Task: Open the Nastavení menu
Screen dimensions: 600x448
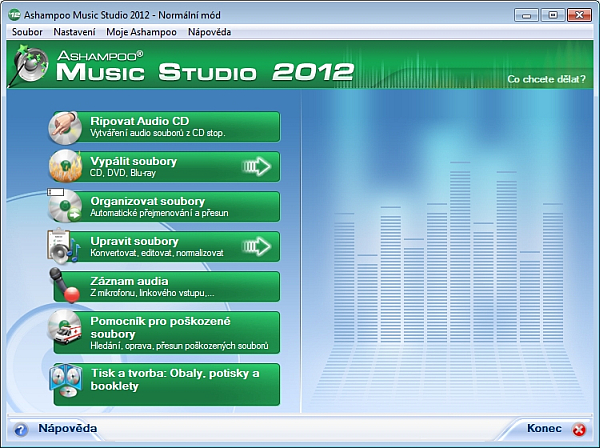Action: click(74, 32)
